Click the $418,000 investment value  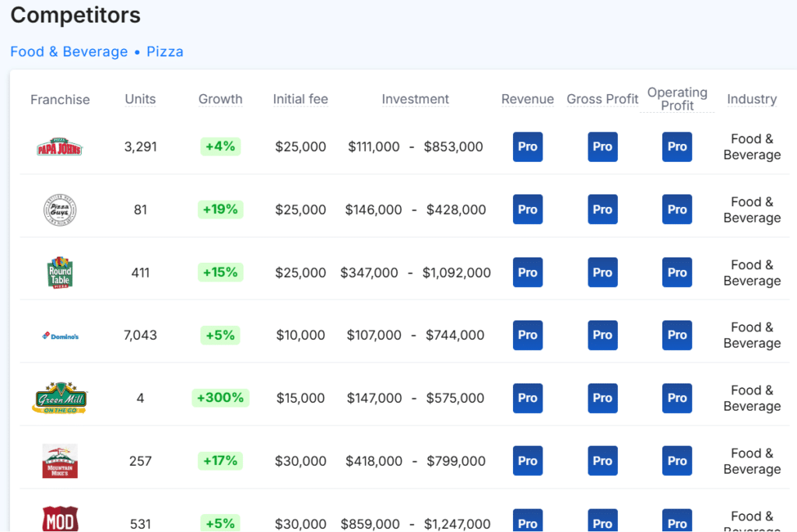[374, 461]
